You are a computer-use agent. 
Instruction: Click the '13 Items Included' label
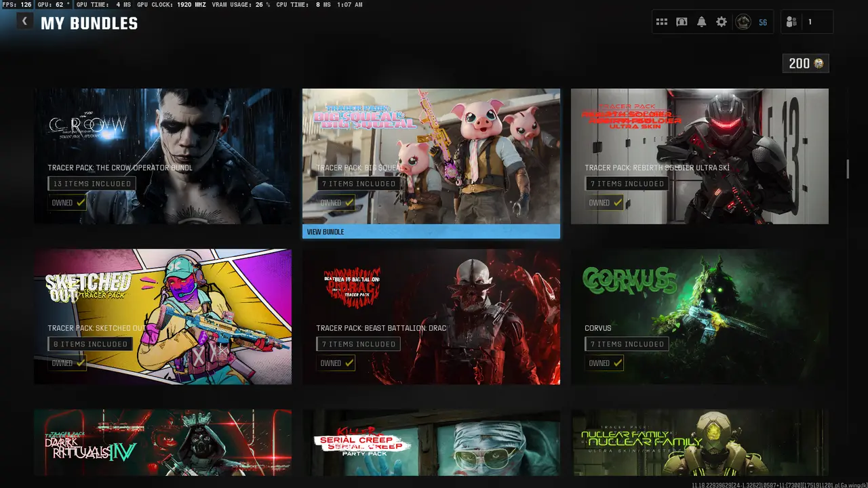click(92, 184)
